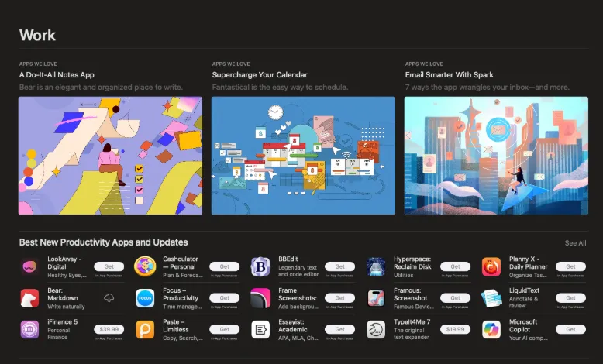Click the 'Essayist: Academic' app name

pyautogui.click(x=293, y=326)
